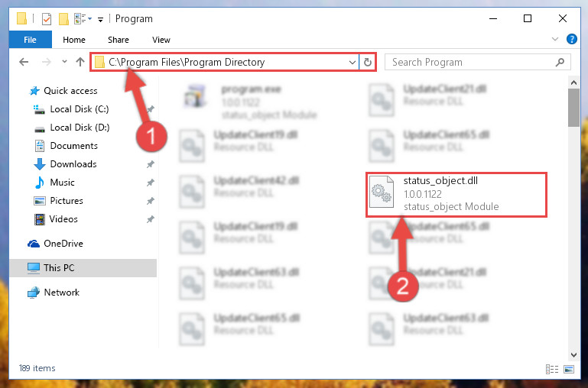
Task: Click the New folder icon in title bar
Action: [63, 19]
